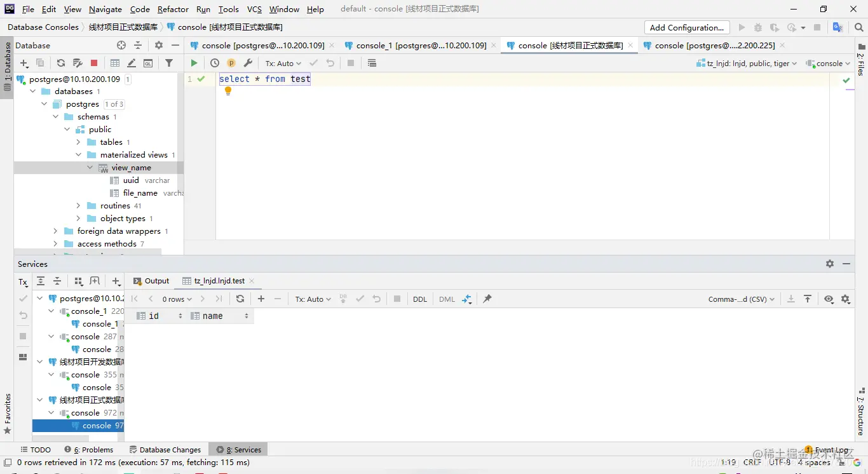The height and width of the screenshot is (474, 868).
Task: Click the orange P playground icon
Action: coord(231,63)
